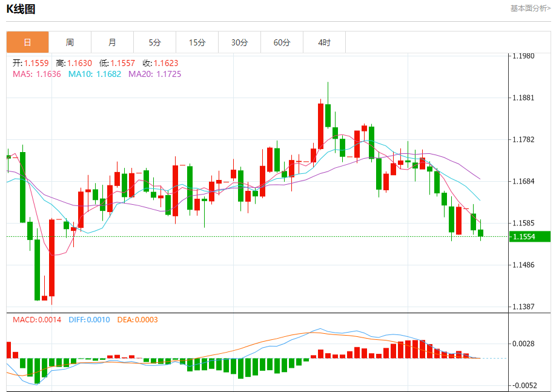556x392 pixels.
Task: Click the 1.1980 price axis label
Action: [523, 56]
